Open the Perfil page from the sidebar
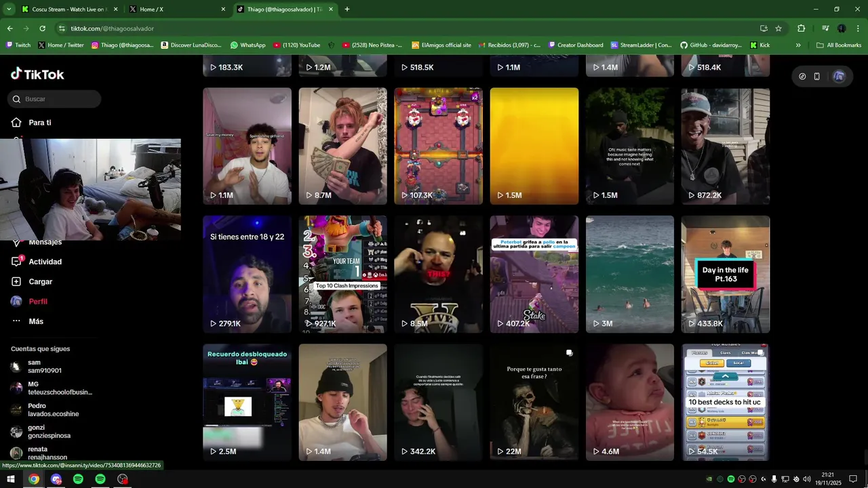Image resolution: width=868 pixels, height=488 pixels. (x=29, y=302)
